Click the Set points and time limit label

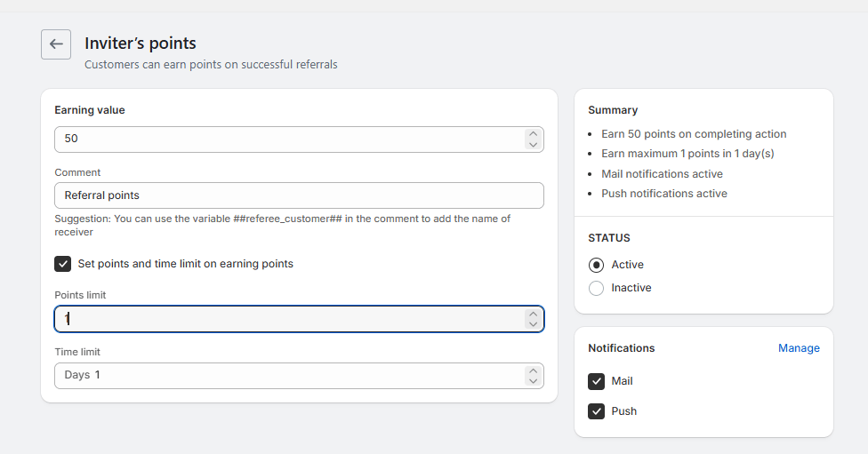click(x=185, y=264)
